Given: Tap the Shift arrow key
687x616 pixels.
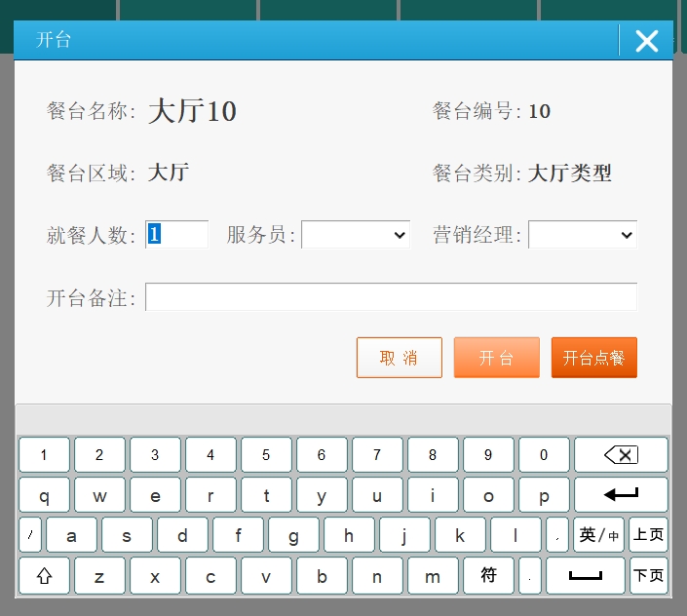Looking at the screenshot, I should click(44, 576).
